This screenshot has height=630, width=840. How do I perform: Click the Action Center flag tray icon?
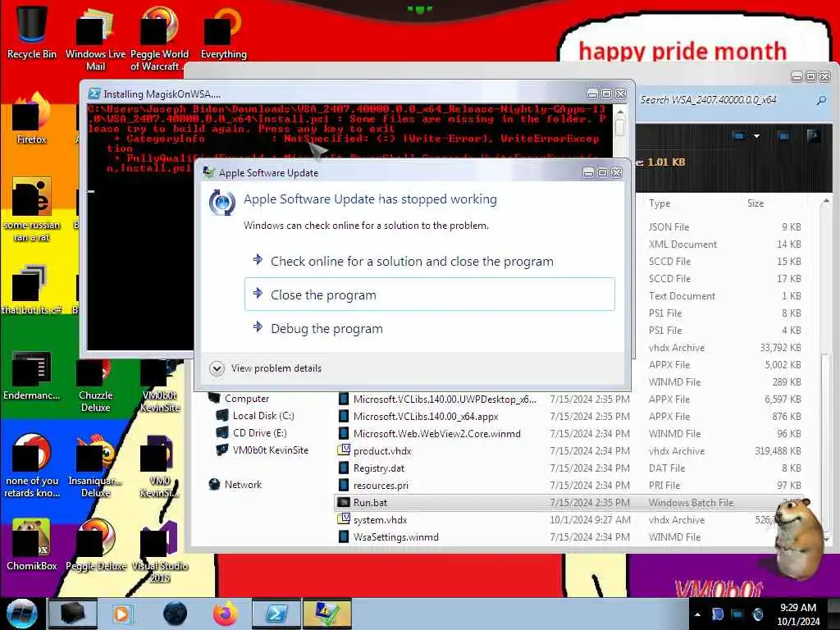click(x=717, y=614)
